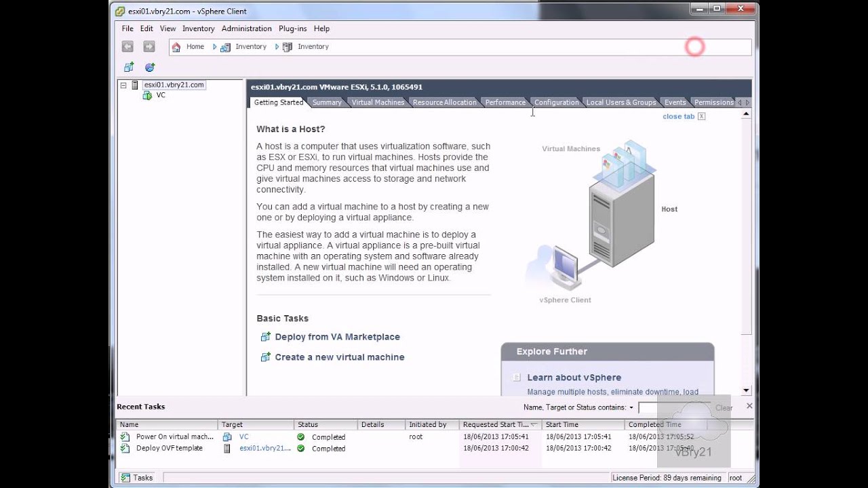
Task: Click the Home breadcrumb label
Action: click(x=195, y=47)
